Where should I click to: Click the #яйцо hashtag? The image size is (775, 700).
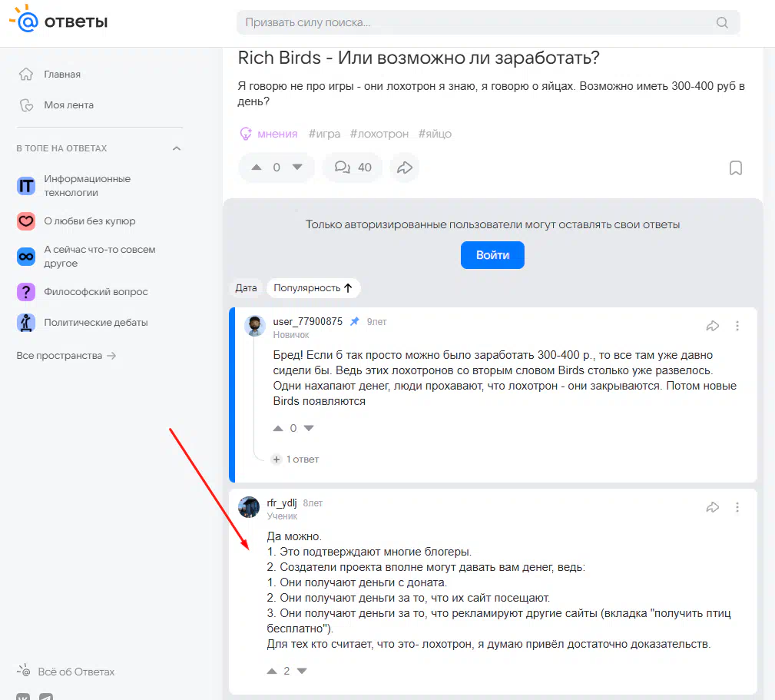pos(435,134)
